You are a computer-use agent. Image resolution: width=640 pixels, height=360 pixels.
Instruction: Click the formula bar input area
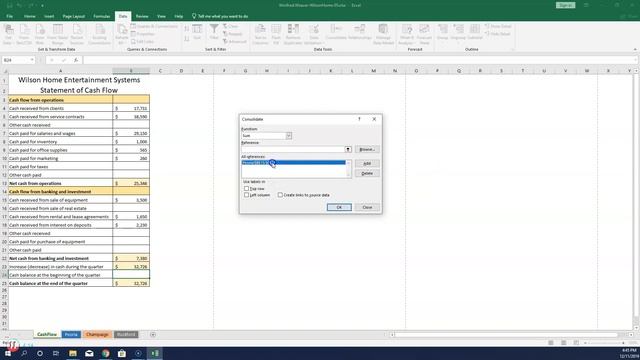(x=359, y=60)
